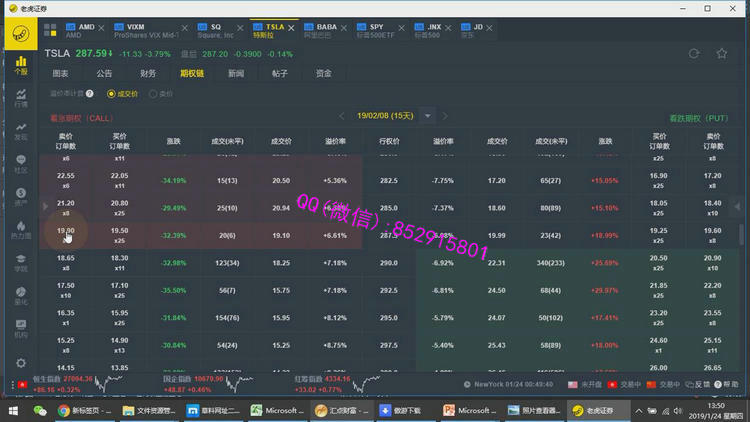Image resolution: width=750 pixels, height=422 pixels.
Task: Click the refresh icon near top right
Action: tap(694, 54)
